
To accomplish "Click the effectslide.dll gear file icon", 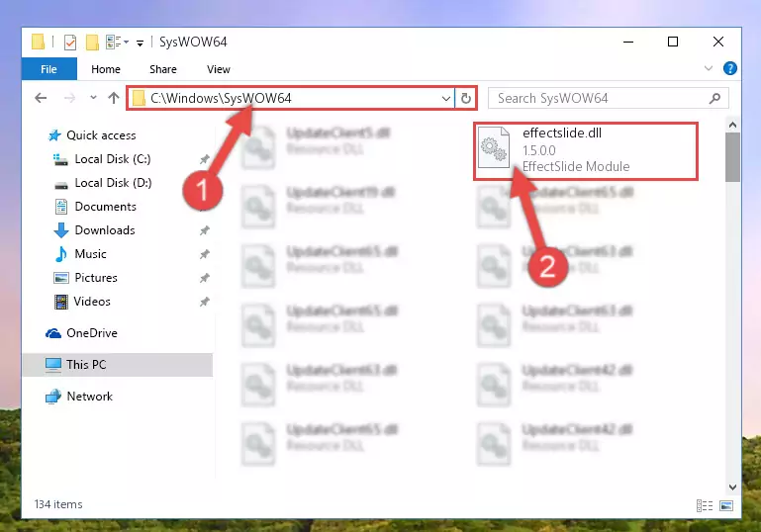I will pyautogui.click(x=494, y=148).
